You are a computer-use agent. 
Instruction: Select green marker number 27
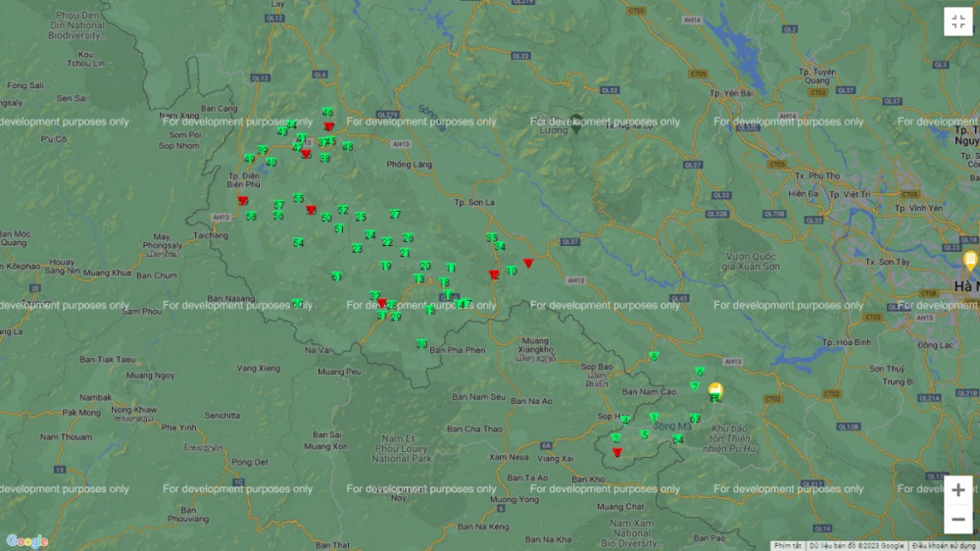[x=395, y=214]
